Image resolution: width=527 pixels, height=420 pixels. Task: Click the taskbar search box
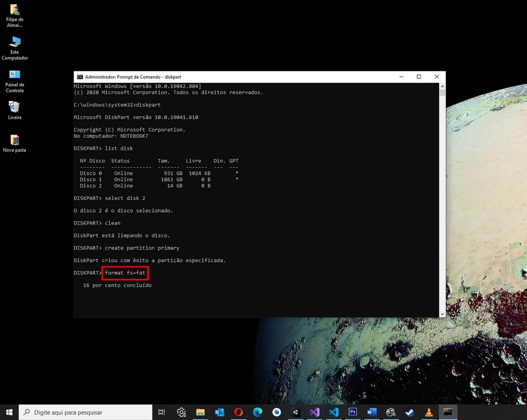click(85, 412)
